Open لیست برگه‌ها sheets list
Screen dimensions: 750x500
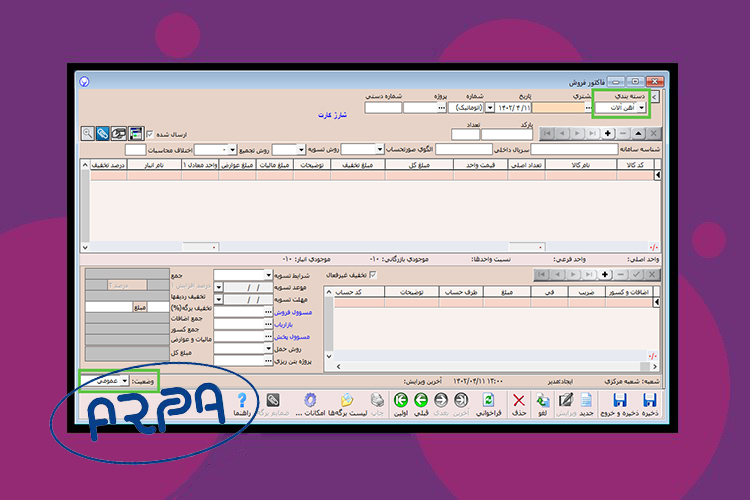coord(347,400)
